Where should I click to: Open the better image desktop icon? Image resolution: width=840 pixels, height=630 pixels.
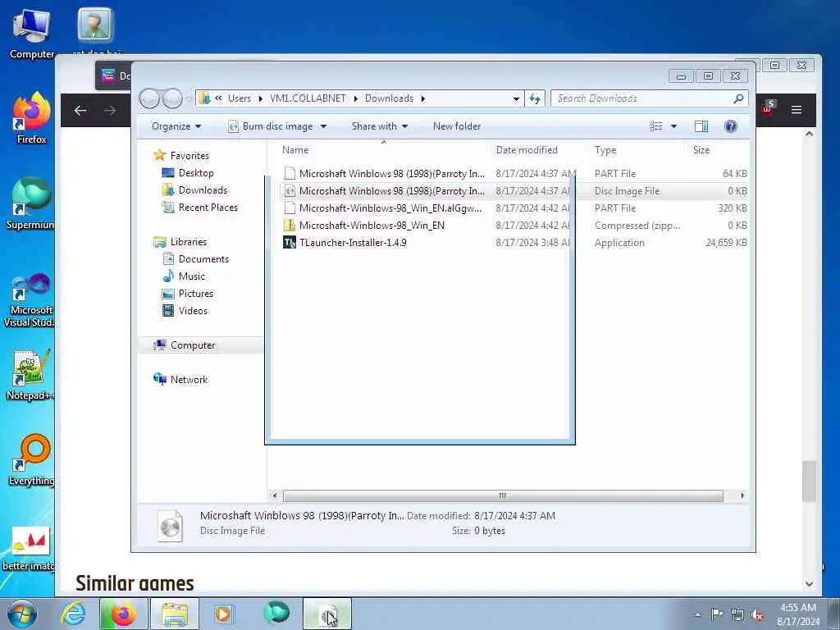point(30,549)
